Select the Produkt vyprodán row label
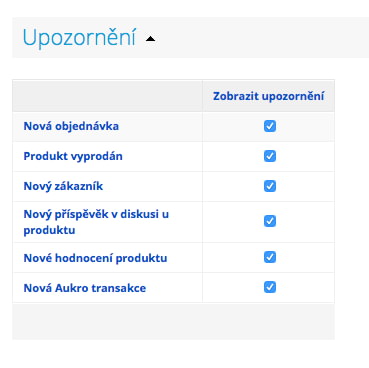Screen dimensions: 369x368 [x=73, y=156]
